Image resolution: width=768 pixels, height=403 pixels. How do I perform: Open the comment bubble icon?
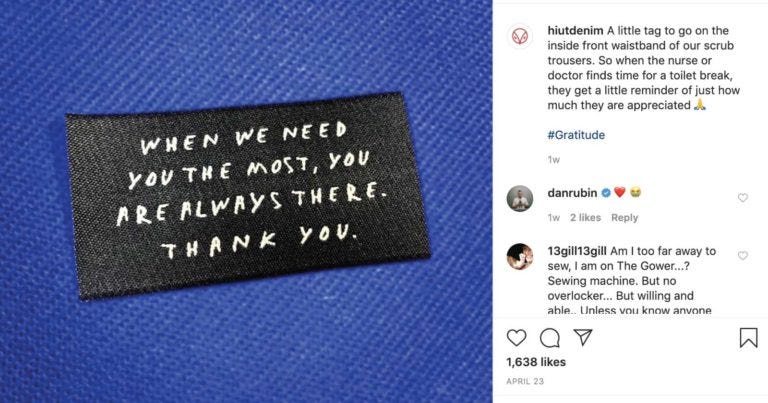click(550, 338)
